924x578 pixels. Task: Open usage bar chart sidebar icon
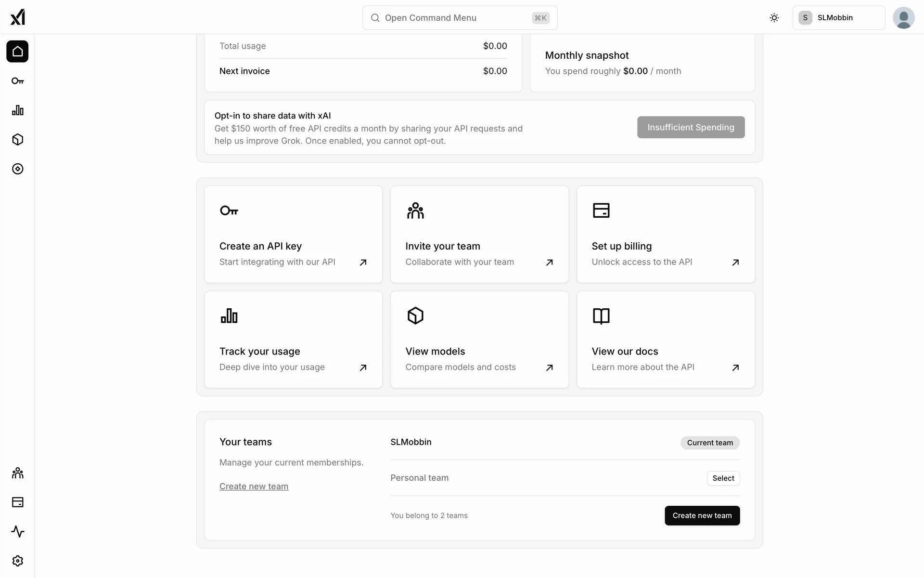click(x=17, y=110)
